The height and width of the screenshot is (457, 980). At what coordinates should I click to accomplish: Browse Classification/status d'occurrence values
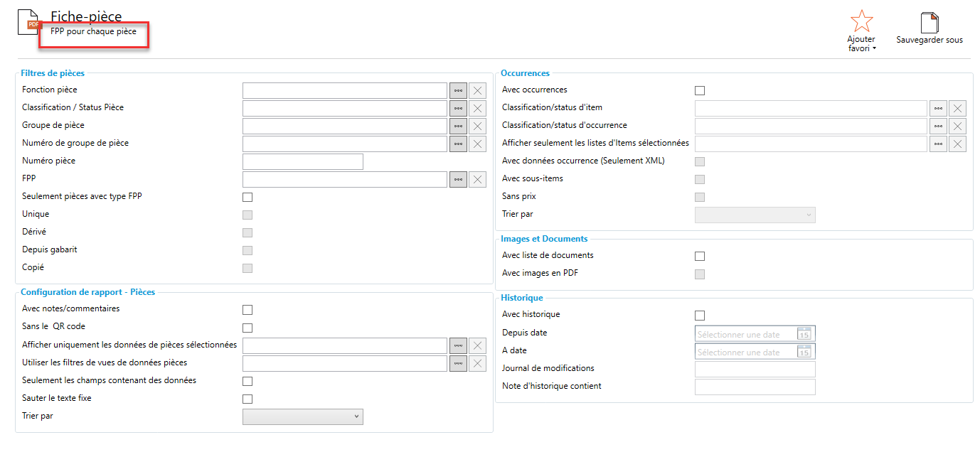[938, 126]
